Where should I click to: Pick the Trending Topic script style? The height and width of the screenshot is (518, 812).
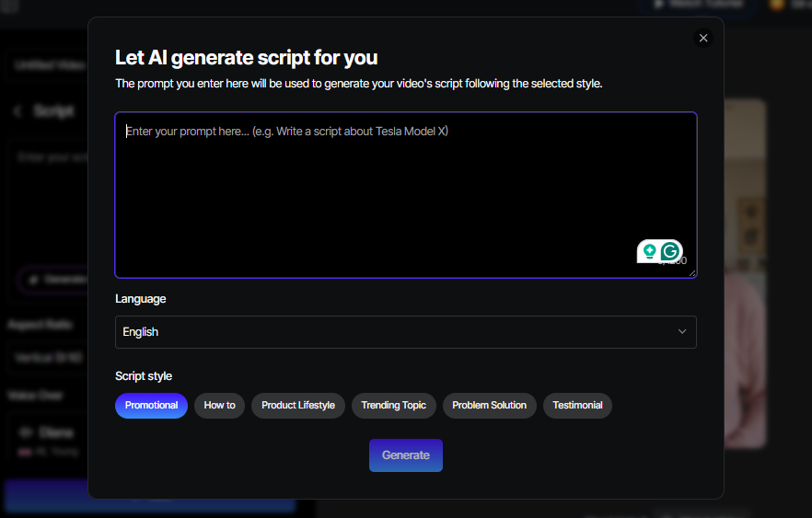tap(394, 405)
